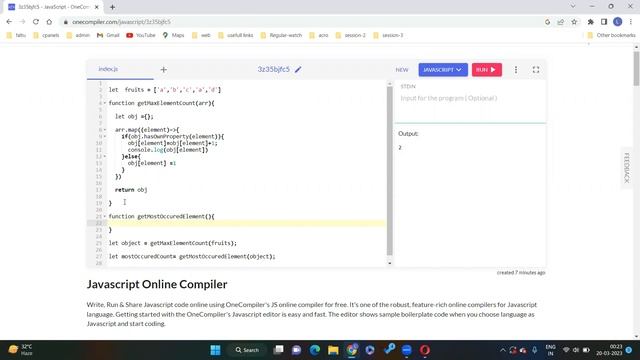Open the three-dot options menu beside RUN
Image resolution: width=640 pixels, height=360 pixels.
(516, 70)
